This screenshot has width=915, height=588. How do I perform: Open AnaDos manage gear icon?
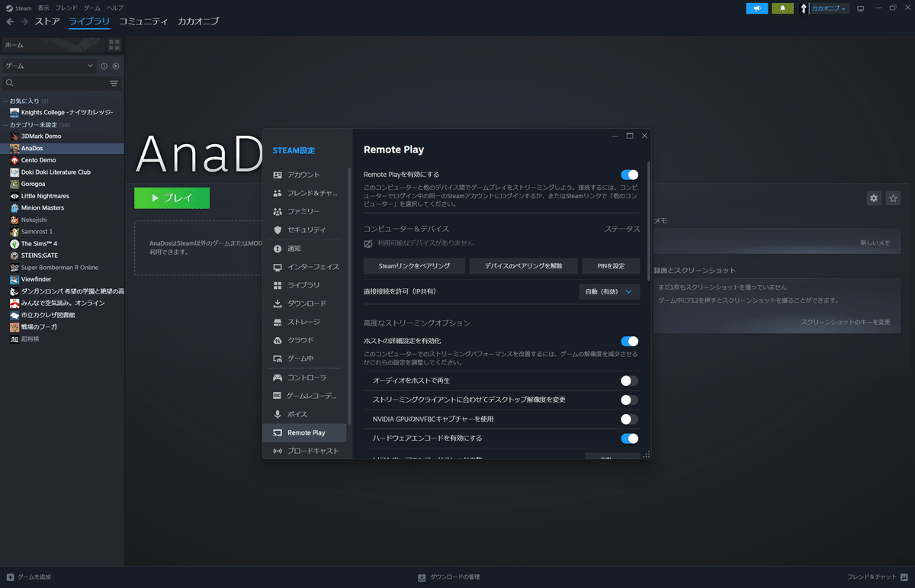[x=874, y=198]
